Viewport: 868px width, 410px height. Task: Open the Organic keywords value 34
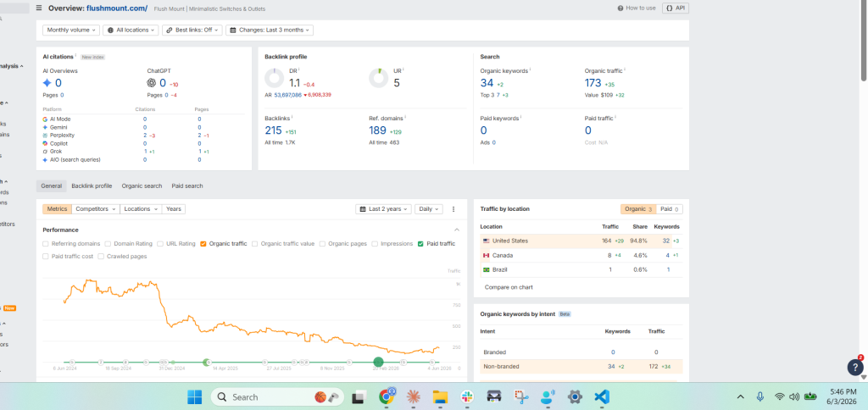(x=487, y=83)
